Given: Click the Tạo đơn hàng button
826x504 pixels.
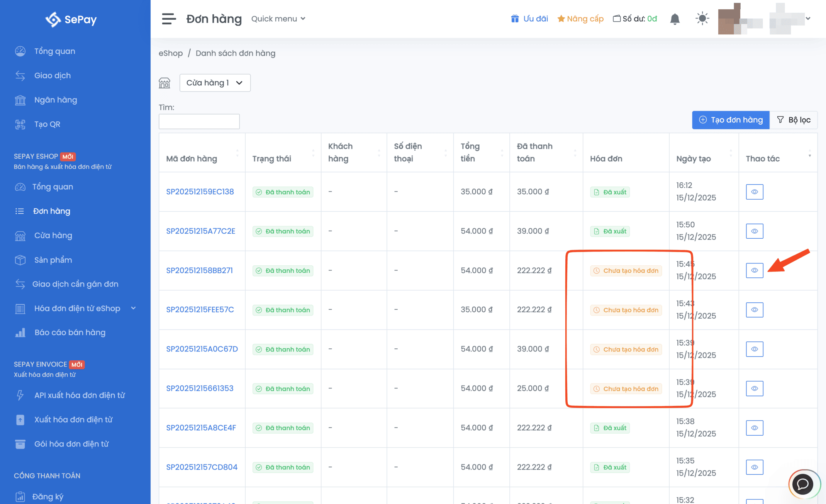Looking at the screenshot, I should pyautogui.click(x=731, y=120).
